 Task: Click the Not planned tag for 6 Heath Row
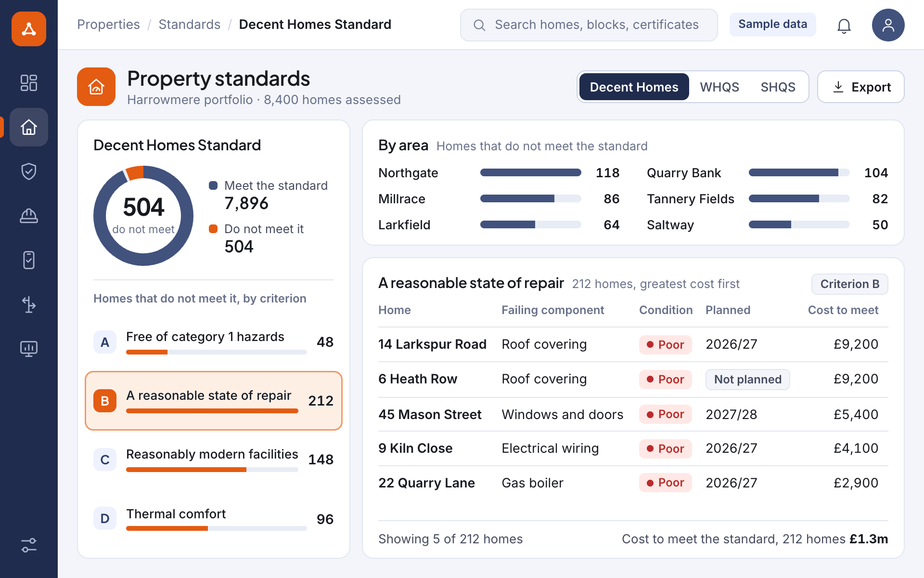(x=748, y=380)
